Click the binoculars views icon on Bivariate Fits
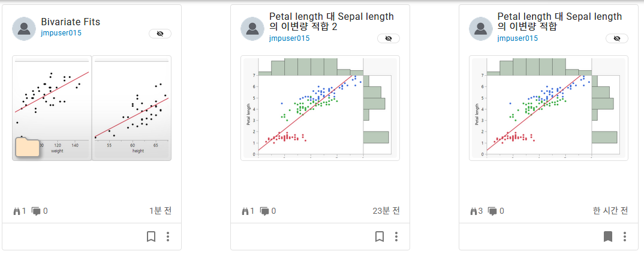The height and width of the screenshot is (266, 644). pos(17,211)
